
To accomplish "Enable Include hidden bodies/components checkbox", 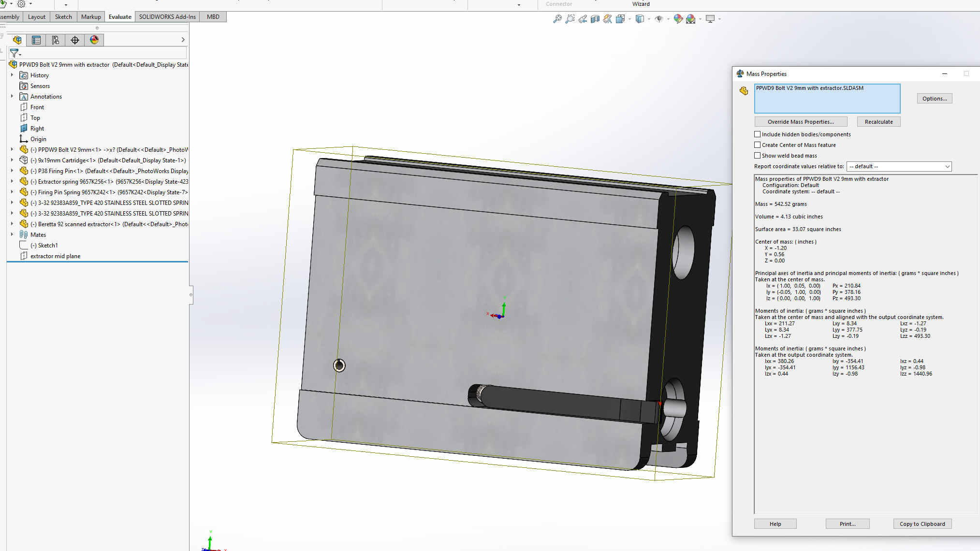I will (758, 134).
